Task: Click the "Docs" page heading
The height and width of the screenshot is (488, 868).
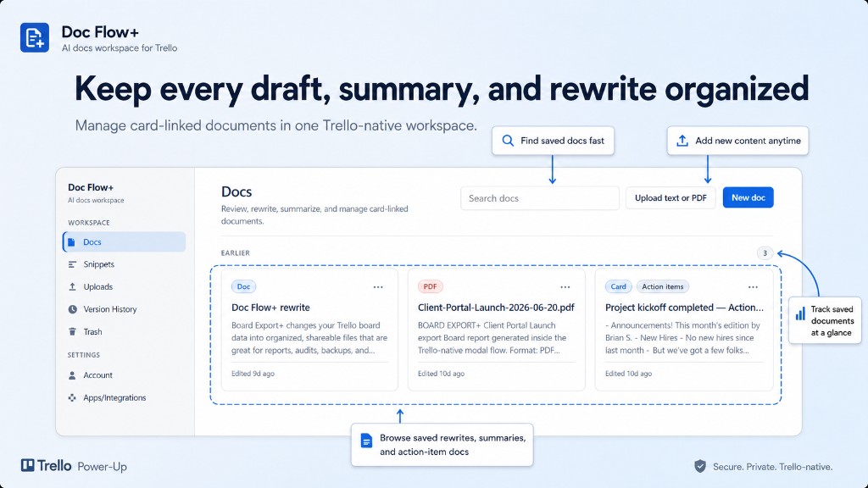Action: pos(236,191)
